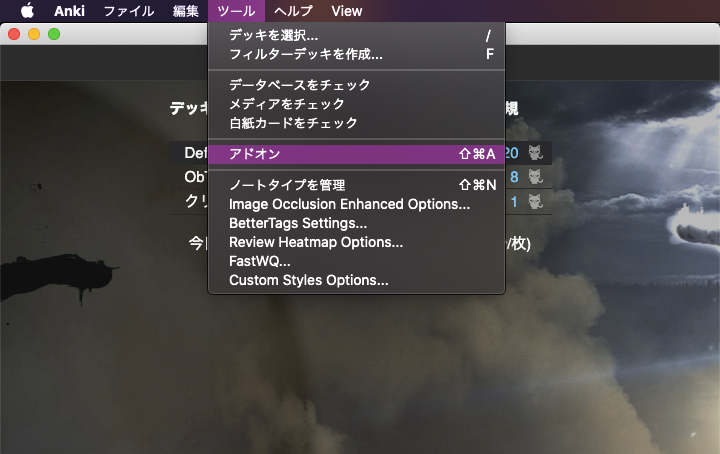Viewport: 720px width, 454px height.
Task: Launch FastWQ... from the menu
Action: point(356,261)
